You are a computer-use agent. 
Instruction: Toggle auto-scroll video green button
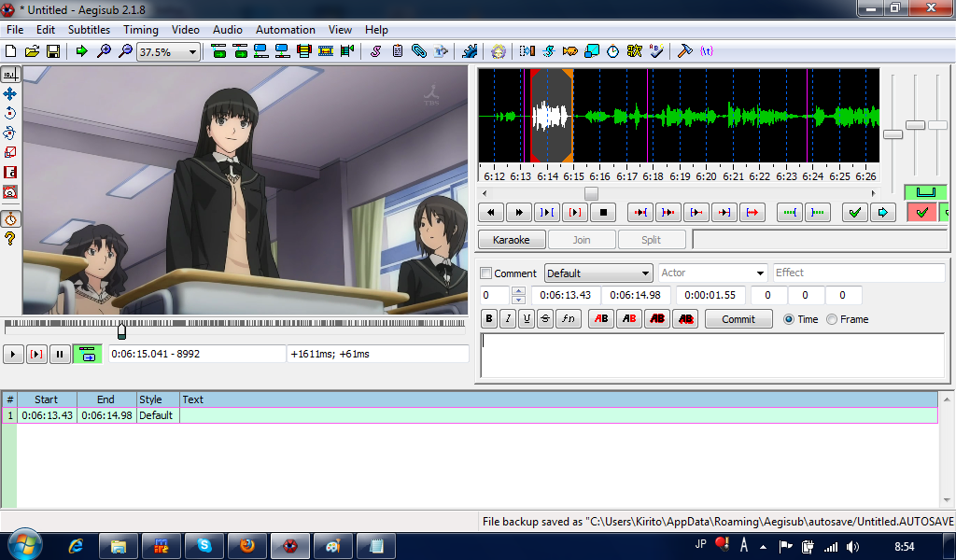click(87, 354)
